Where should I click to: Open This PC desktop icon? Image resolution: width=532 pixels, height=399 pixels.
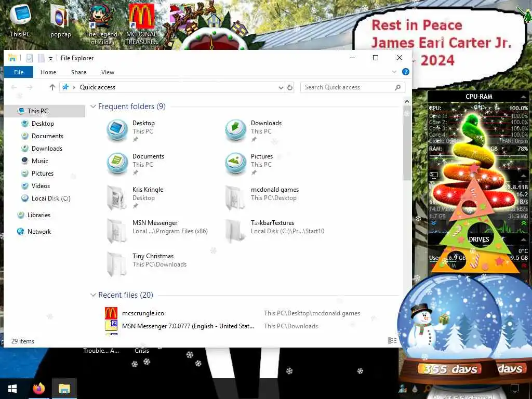(20, 20)
